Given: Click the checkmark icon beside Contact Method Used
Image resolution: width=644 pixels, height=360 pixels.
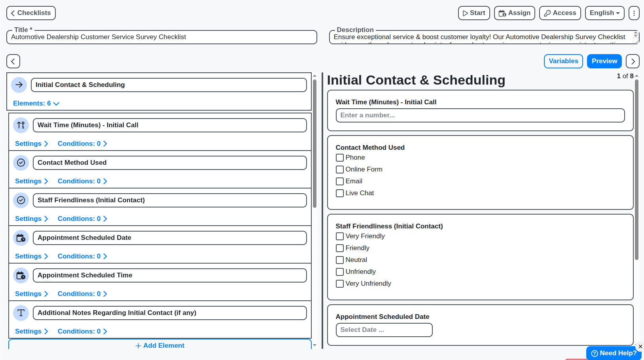Looking at the screenshot, I should (x=21, y=162).
